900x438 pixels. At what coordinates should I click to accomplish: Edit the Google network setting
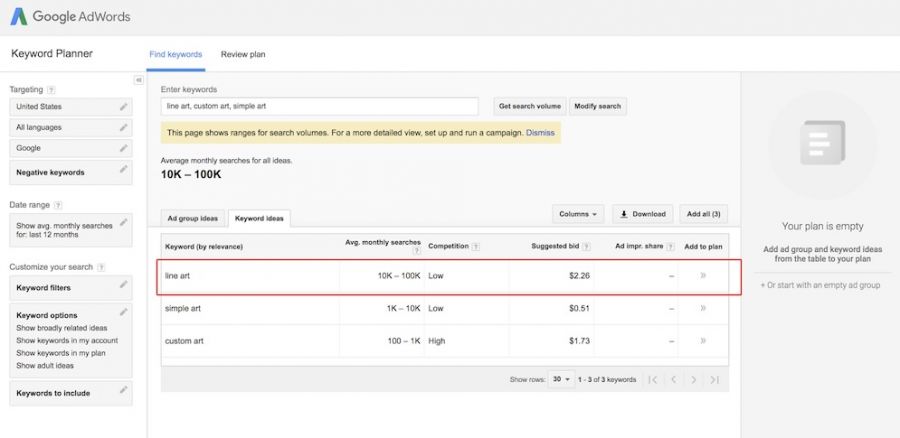pyautogui.click(x=123, y=148)
